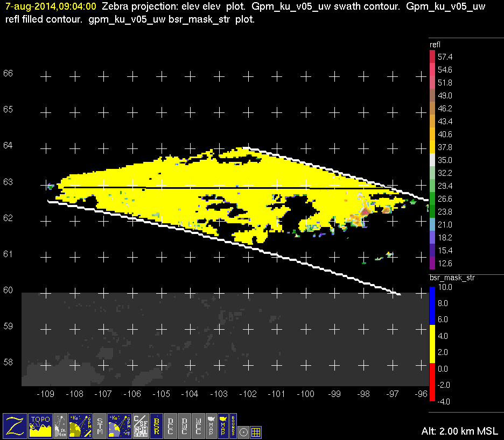Toggle the gray MAP overlay icon

211,425
